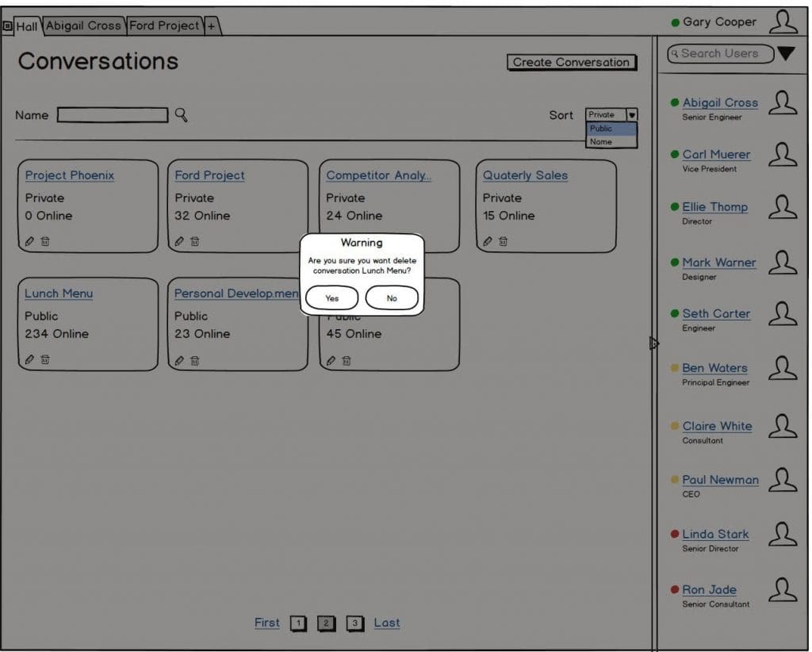812x652 pixels.
Task: Go to page 3 in pagination
Action: (x=354, y=623)
